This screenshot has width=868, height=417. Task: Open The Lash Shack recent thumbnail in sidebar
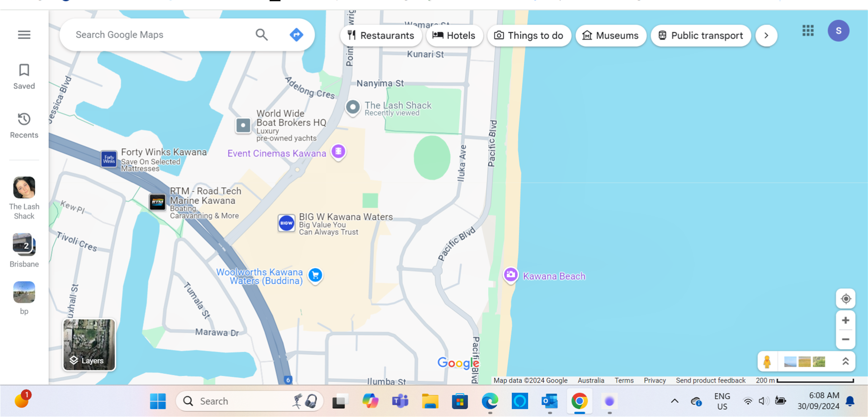click(x=24, y=199)
